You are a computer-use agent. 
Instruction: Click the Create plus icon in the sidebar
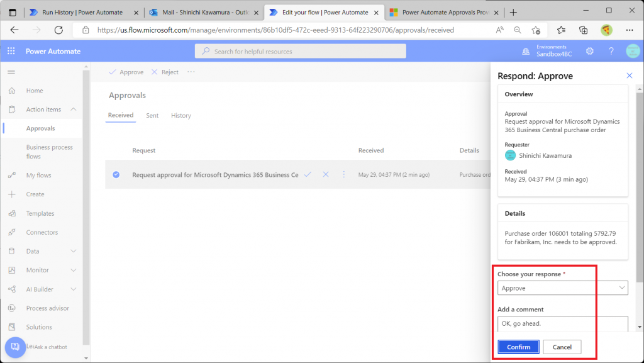tap(12, 194)
